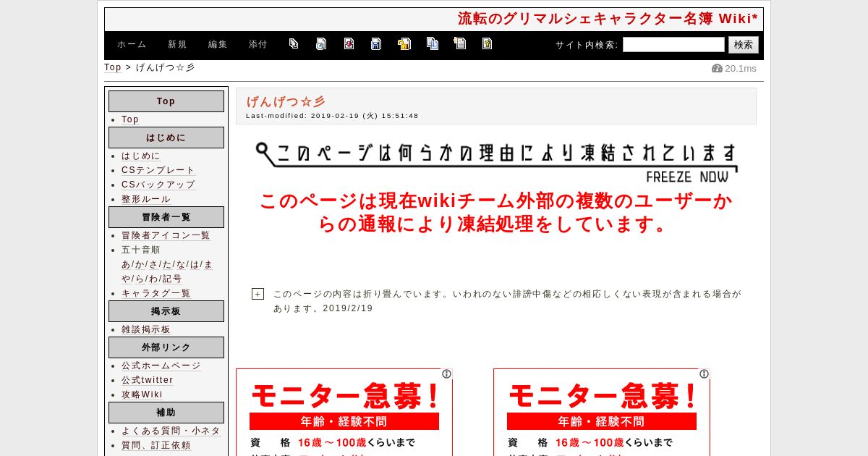Open the recent changes clock-page icon

(321, 44)
